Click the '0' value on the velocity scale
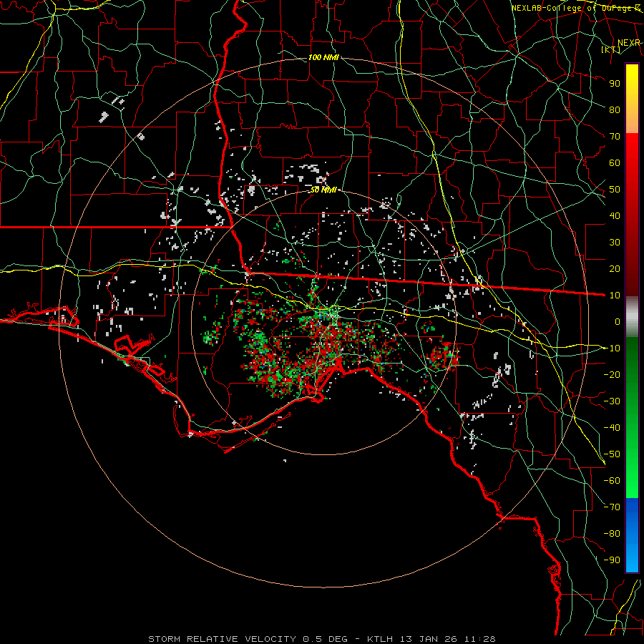 point(618,321)
